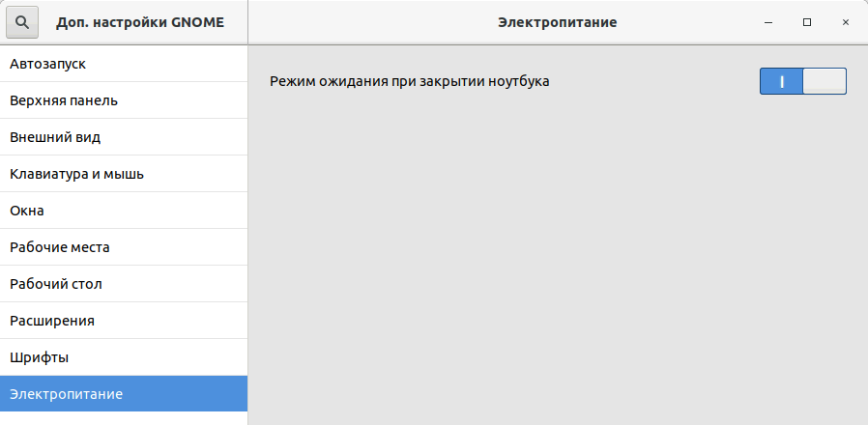Click the switch's off-side gray handle
Image resolution: width=868 pixels, height=425 pixels.
point(825,81)
